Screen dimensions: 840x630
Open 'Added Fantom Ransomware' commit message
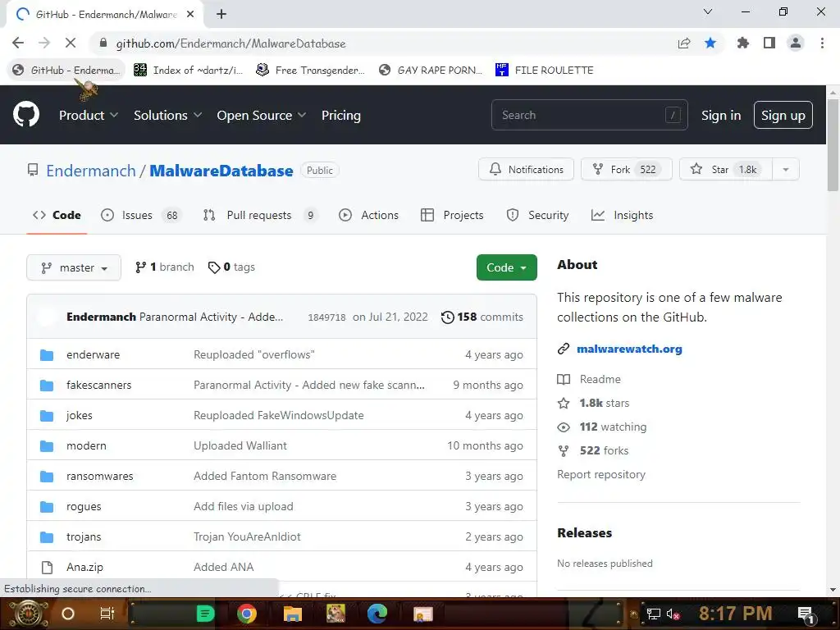(x=265, y=476)
